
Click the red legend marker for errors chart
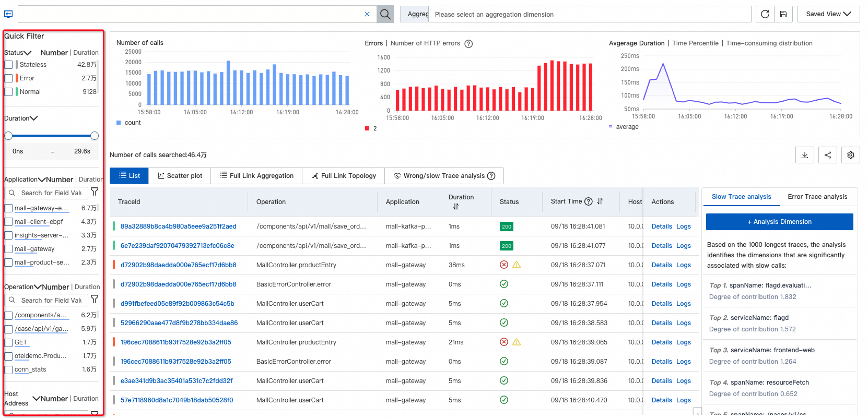(x=367, y=128)
